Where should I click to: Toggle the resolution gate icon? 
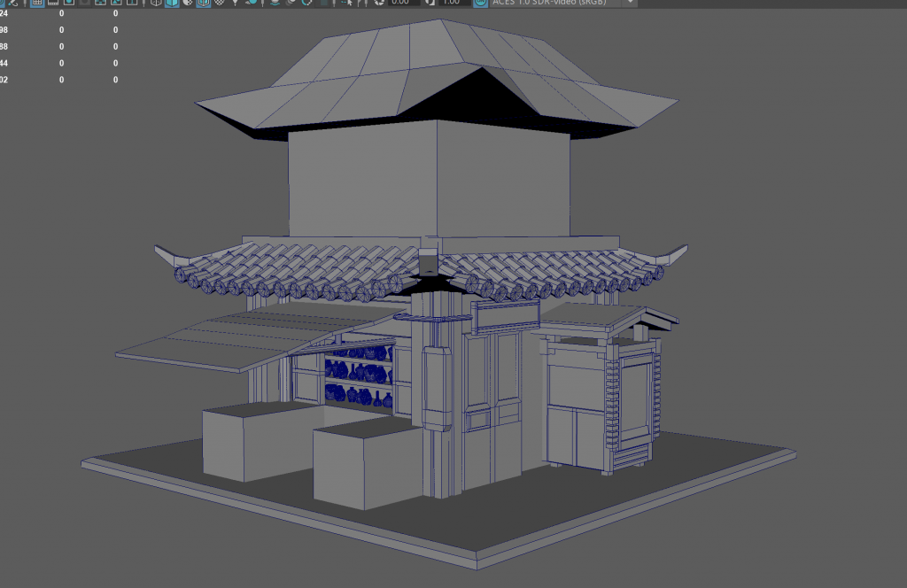pyautogui.click(x=69, y=3)
